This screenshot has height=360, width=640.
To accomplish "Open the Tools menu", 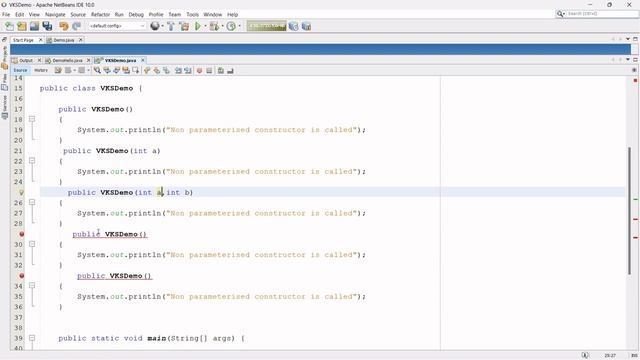I will click(192, 14).
